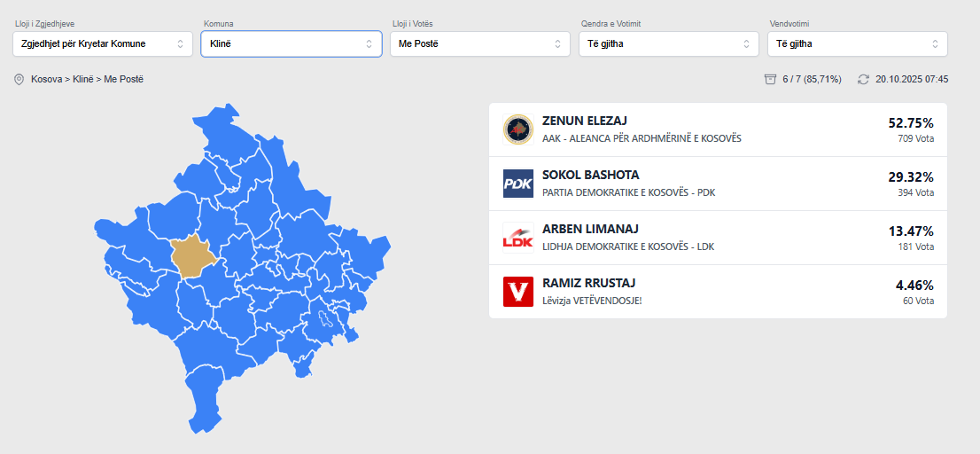980x454 pixels.
Task: Click the location pin icon in breadcrumb
Action: pyautogui.click(x=19, y=80)
